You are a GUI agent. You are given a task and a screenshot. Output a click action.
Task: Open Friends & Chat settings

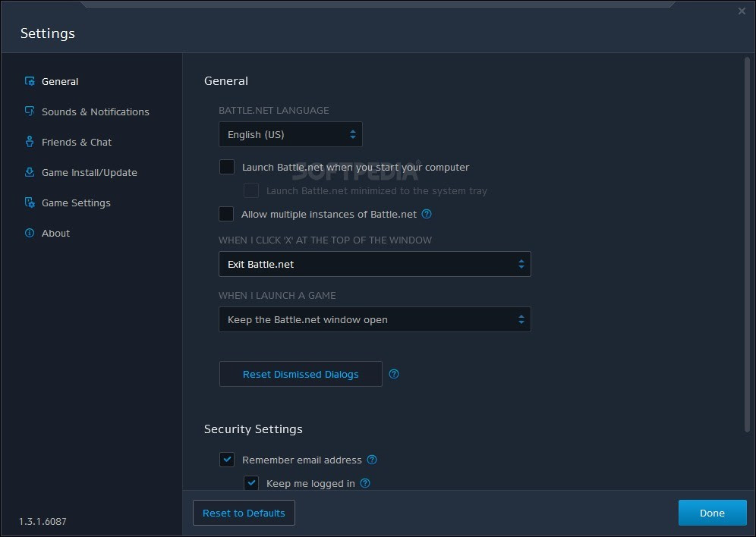[77, 142]
